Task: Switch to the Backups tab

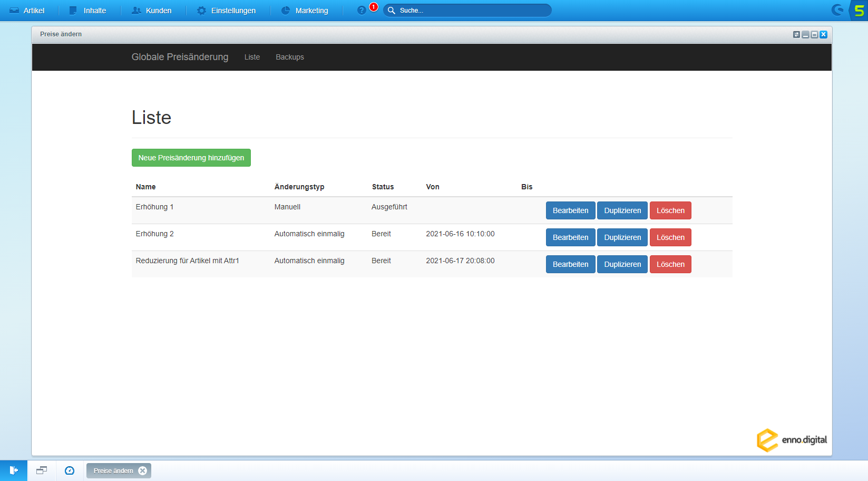Action: [290, 57]
